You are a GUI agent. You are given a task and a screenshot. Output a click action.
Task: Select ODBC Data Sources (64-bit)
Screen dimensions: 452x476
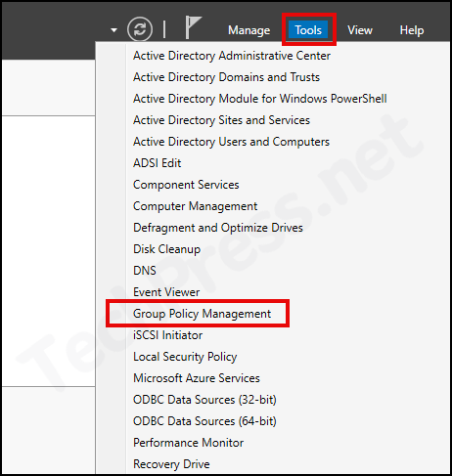click(x=204, y=421)
